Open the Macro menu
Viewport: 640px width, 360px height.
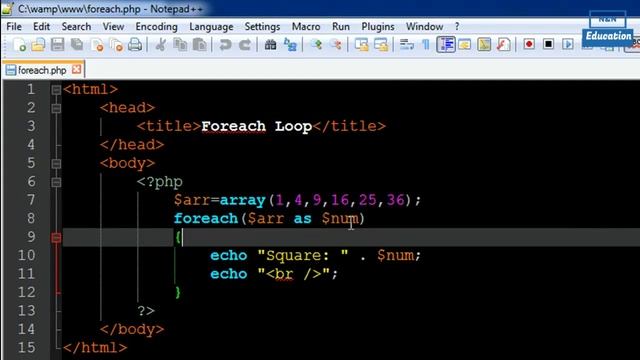coord(306,27)
